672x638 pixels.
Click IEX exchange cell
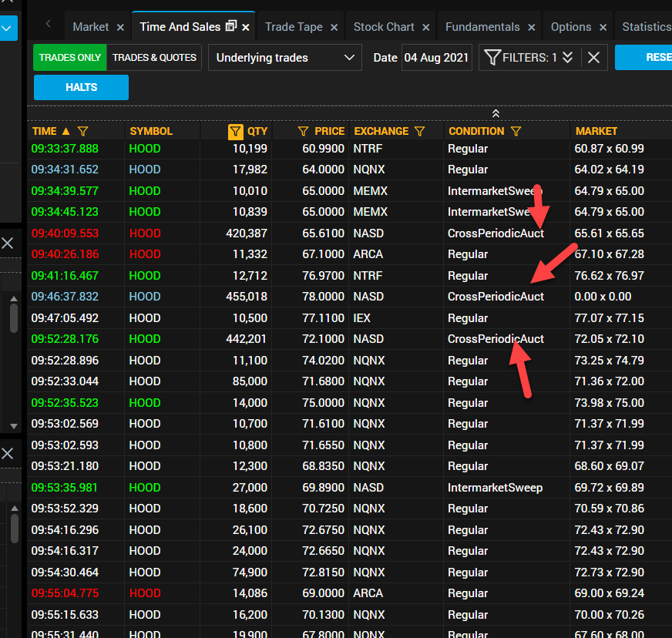tap(361, 318)
